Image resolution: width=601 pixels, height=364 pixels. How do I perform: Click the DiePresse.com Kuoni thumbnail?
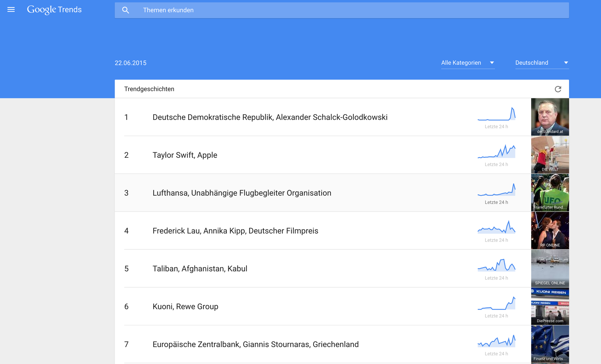550,307
